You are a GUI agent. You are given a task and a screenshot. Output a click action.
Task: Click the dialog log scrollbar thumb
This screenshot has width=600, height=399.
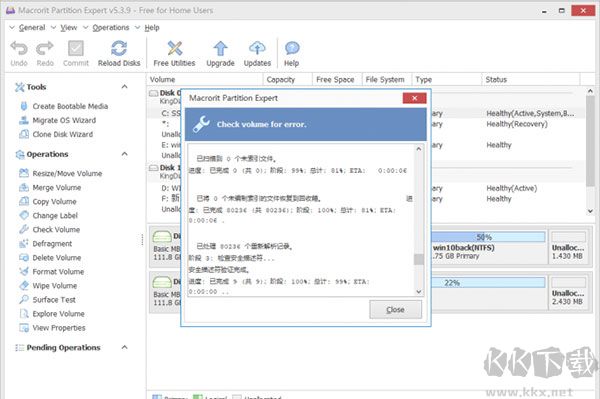click(x=419, y=259)
